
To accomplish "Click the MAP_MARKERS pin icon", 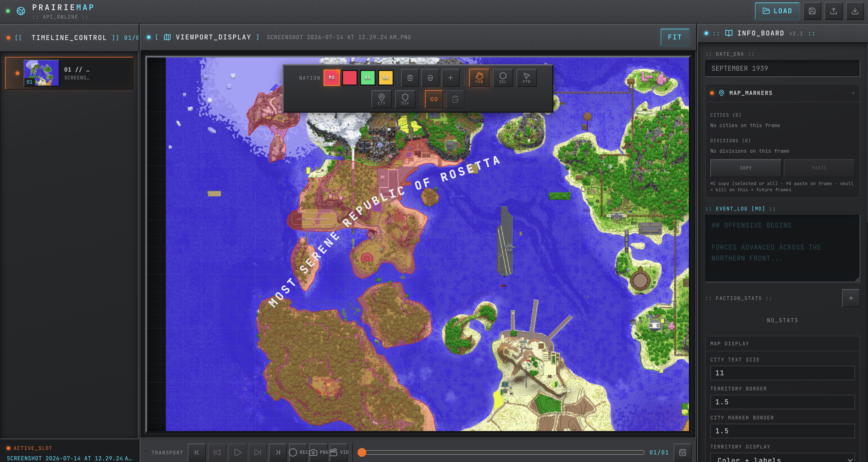I will 722,93.
